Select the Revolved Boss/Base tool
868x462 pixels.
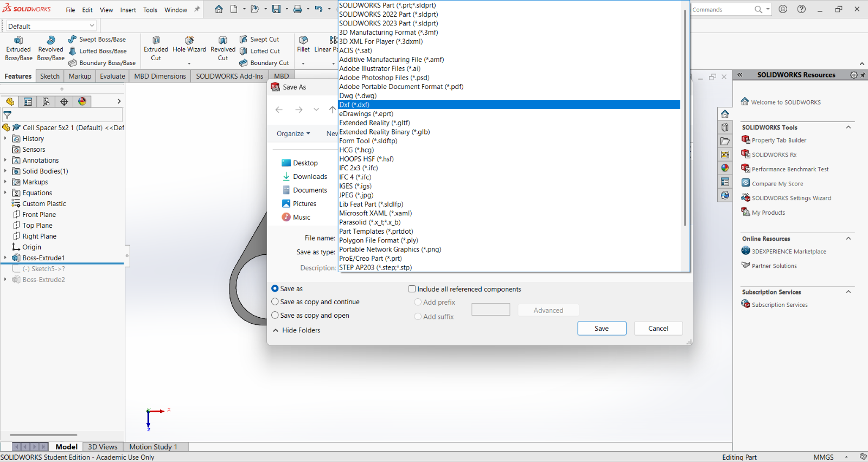[x=50, y=48]
